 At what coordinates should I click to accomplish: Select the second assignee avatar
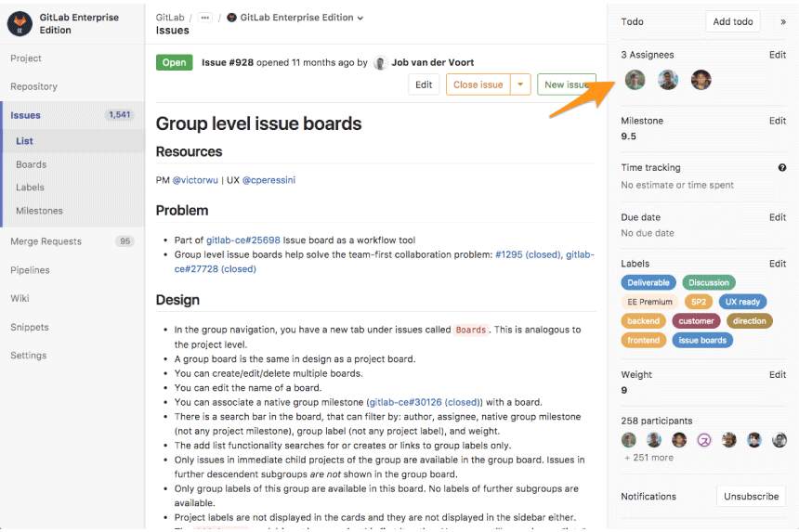pyautogui.click(x=668, y=80)
